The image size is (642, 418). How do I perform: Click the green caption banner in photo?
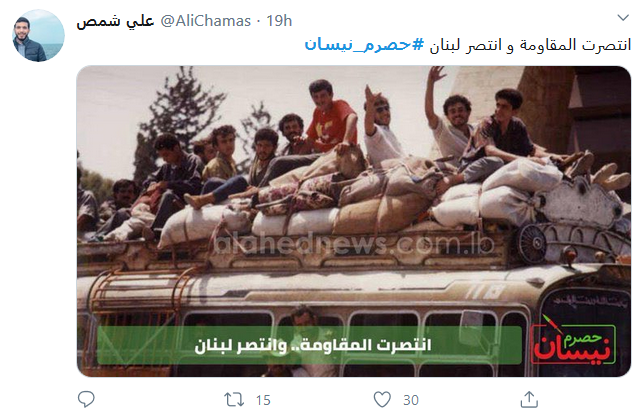[310, 345]
